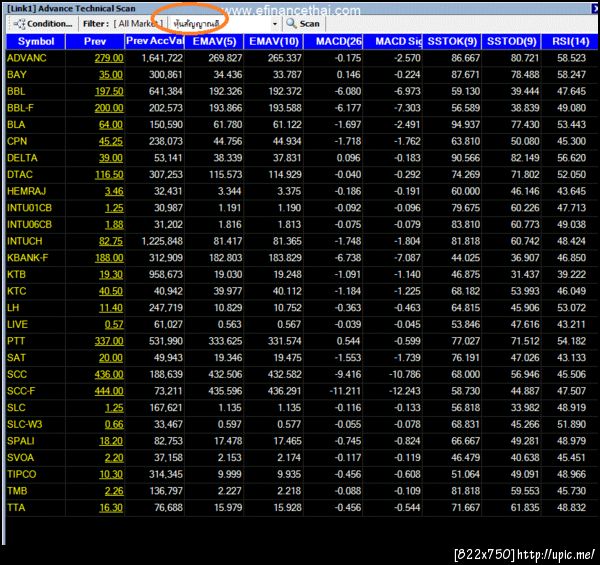Select the BBL-F symbol
This screenshot has height=565, width=600.
20,108
